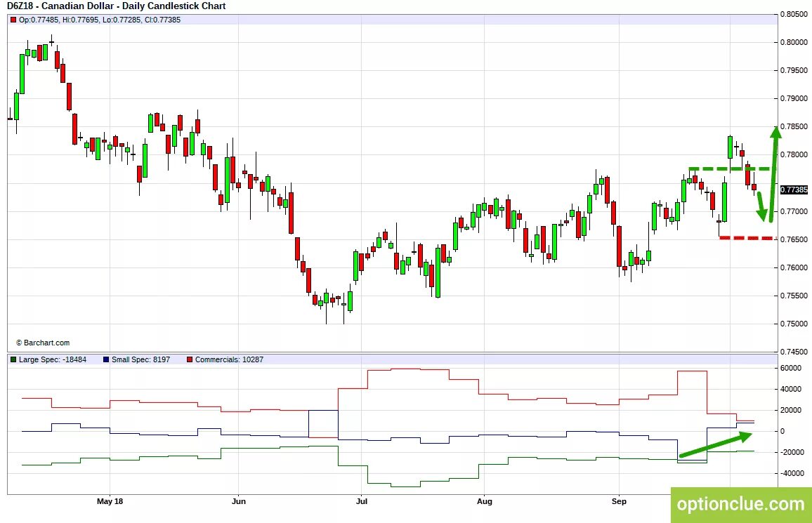Screen dimensions: 812x523
Task: Click the -40000 COT axis label
Action: 792,473
